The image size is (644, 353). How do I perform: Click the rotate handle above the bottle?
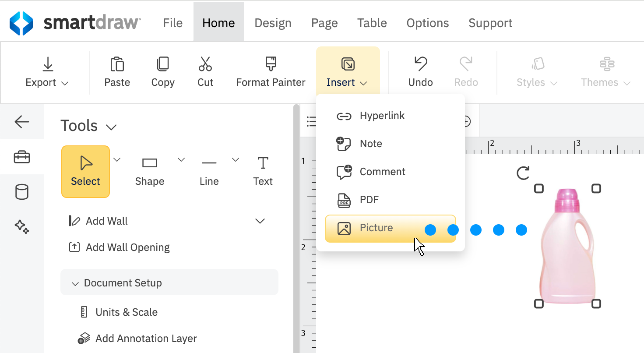(x=523, y=173)
